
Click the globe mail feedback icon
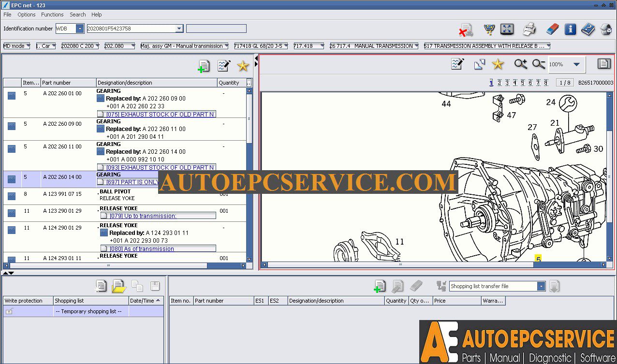[x=606, y=29]
